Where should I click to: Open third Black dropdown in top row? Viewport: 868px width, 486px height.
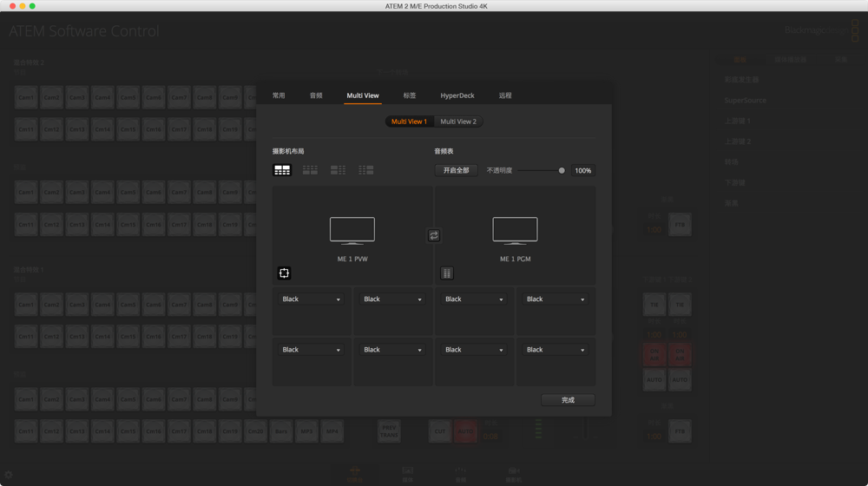(473, 299)
